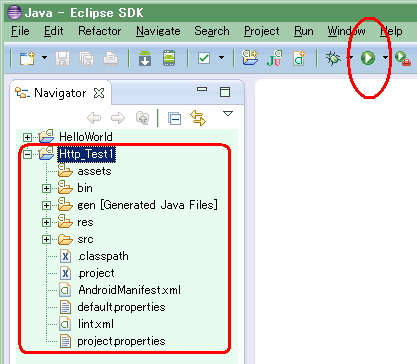Screen dimensions: 417x364
Task: Expand the bin folder
Action: tap(46, 189)
